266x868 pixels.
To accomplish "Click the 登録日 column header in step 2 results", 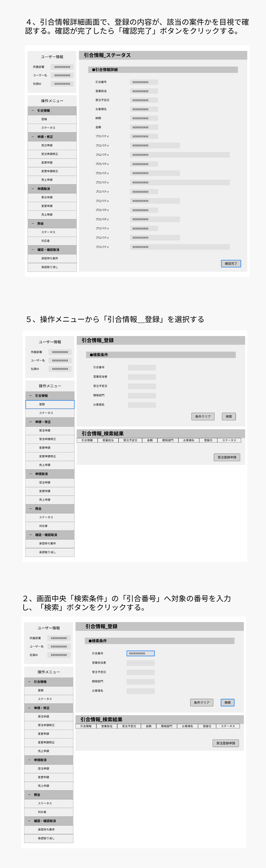I will [207, 726].
